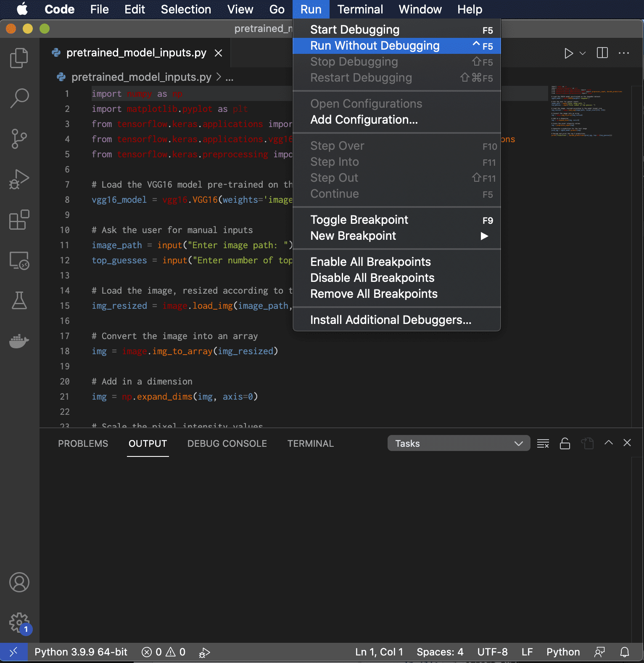Maximize the panel size with chevron
This screenshot has height=663, width=644.
(608, 443)
